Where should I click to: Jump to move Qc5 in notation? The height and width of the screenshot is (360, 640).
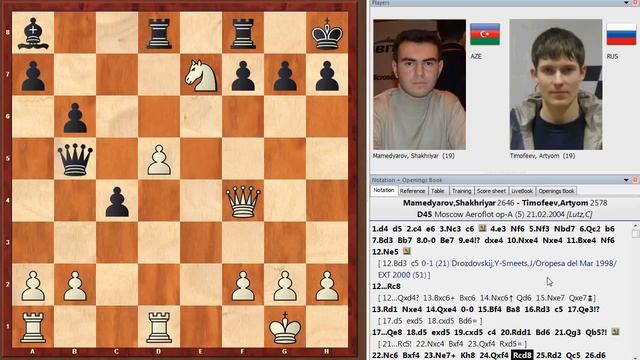click(573, 355)
